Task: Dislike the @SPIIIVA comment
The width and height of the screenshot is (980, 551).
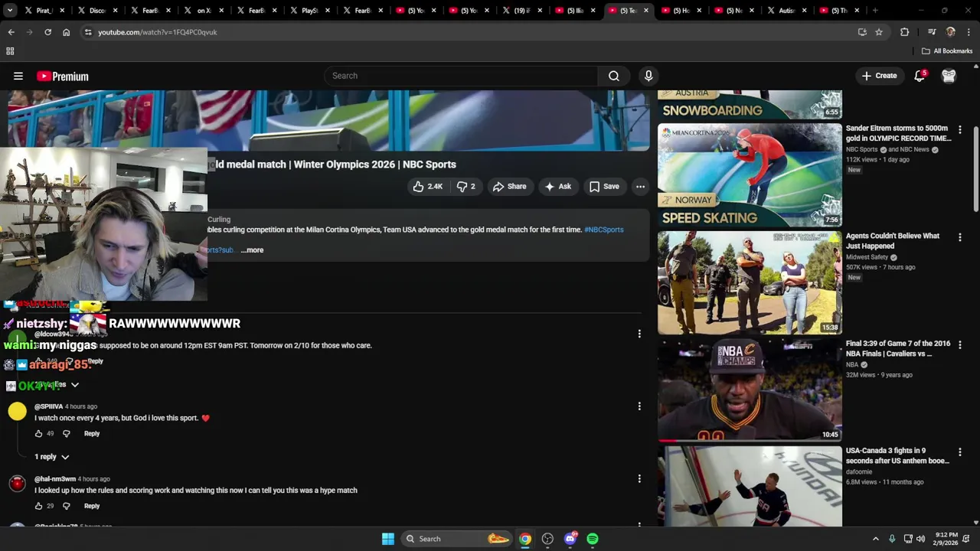Action: 67,433
